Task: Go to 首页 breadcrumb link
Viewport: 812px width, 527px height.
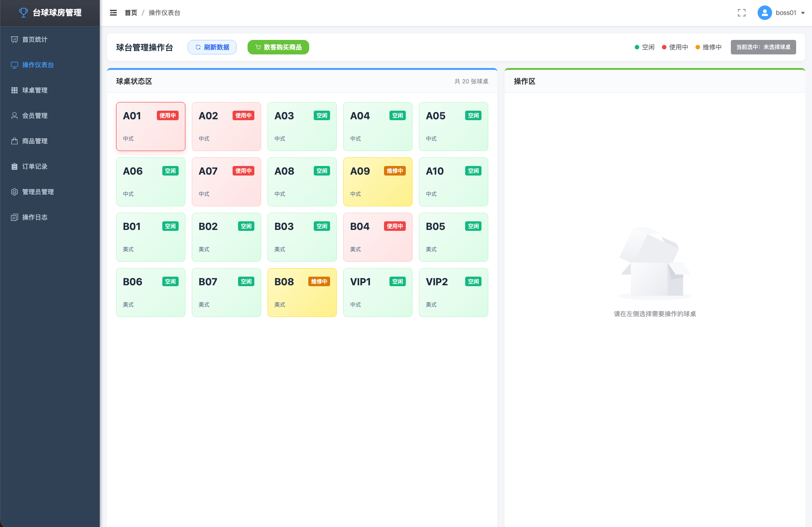Action: point(131,13)
